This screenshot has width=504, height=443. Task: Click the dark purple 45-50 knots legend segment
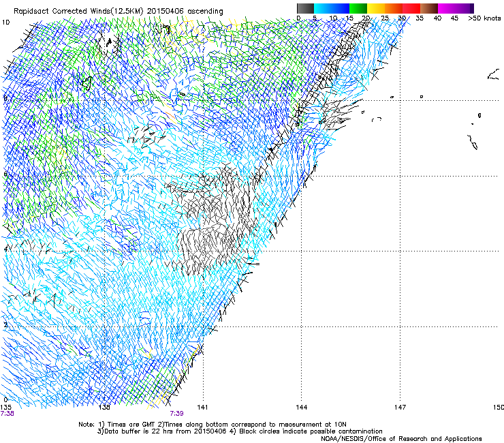tap(464, 8)
